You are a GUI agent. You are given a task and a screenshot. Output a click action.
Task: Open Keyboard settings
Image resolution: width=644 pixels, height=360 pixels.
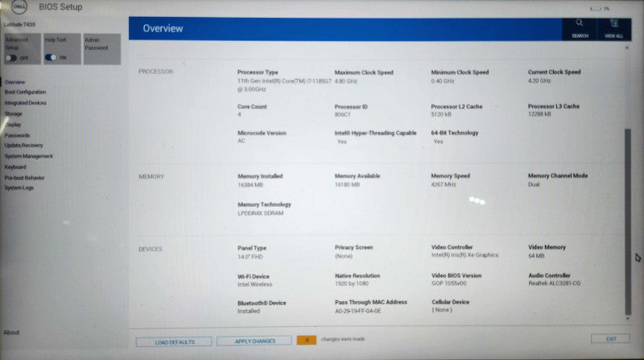(x=15, y=168)
